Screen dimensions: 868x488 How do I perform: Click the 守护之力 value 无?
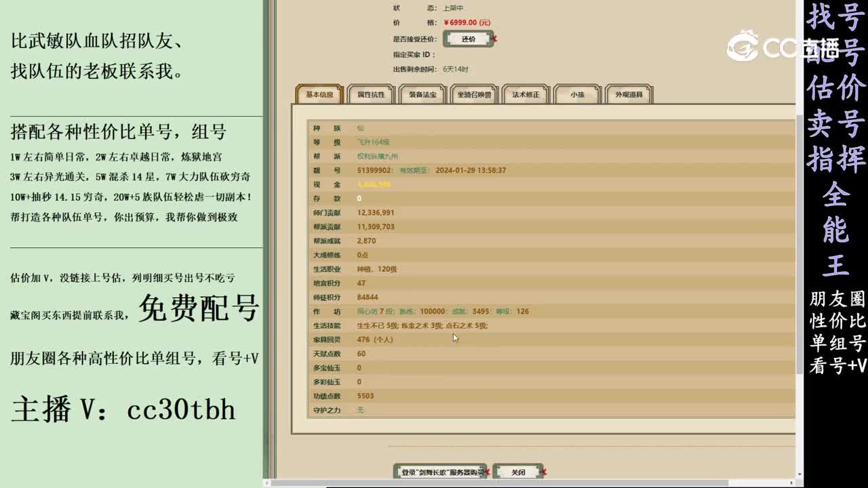[x=360, y=410]
